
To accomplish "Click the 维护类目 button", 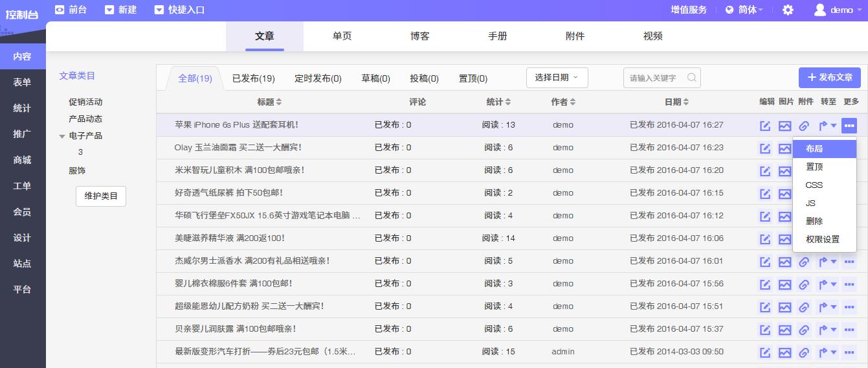I will [101, 196].
